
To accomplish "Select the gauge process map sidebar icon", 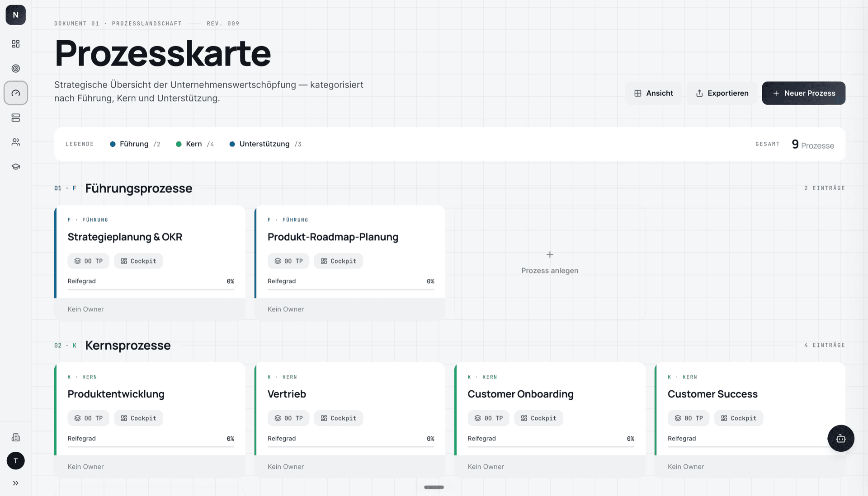I will [x=16, y=93].
